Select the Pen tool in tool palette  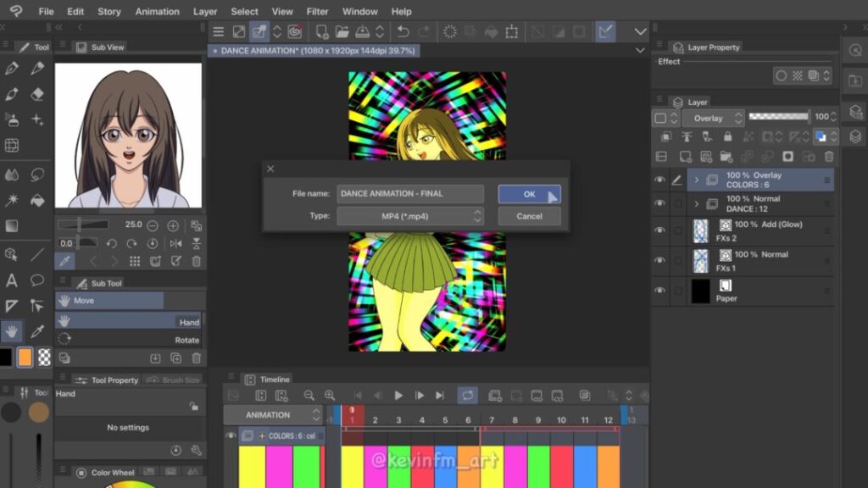pyautogui.click(x=12, y=69)
